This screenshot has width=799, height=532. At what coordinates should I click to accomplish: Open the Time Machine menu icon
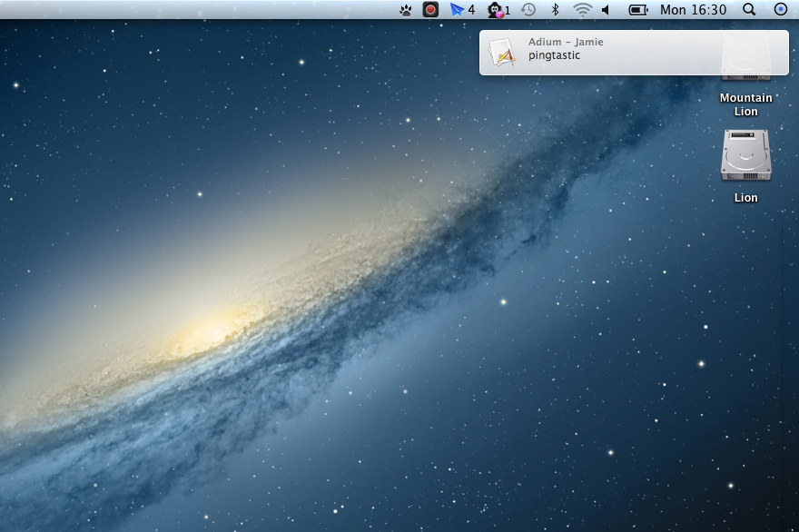pos(528,10)
